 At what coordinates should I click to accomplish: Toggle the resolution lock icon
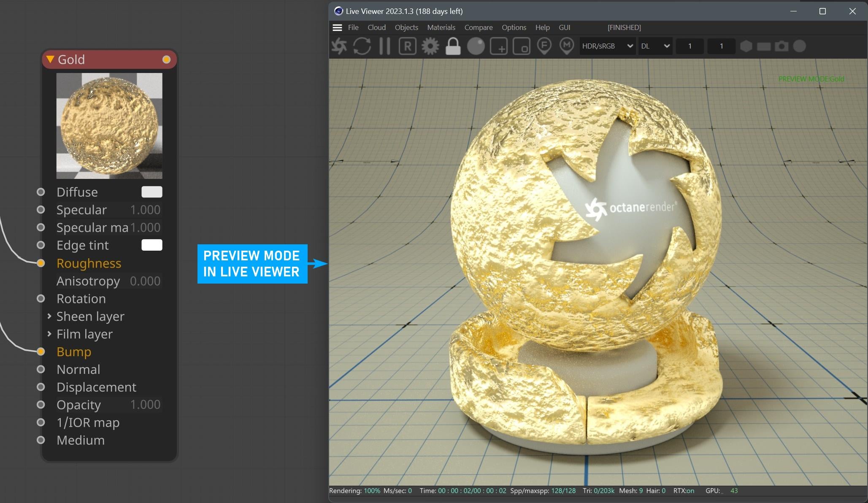coord(453,46)
